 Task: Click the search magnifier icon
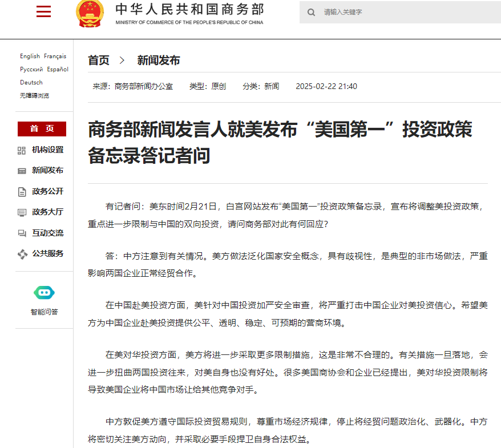tap(311, 12)
